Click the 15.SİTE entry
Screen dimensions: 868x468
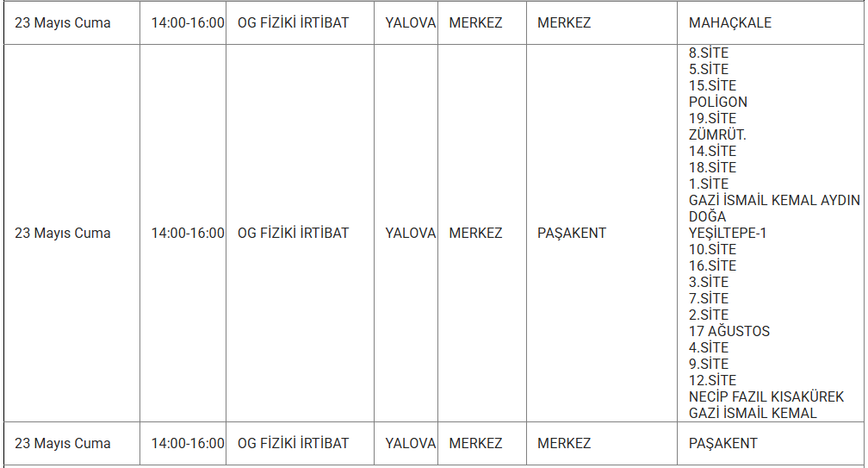pyautogui.click(x=712, y=85)
